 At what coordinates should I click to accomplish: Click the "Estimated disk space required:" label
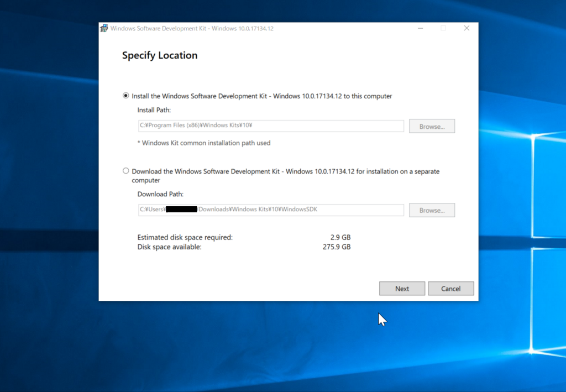click(185, 238)
